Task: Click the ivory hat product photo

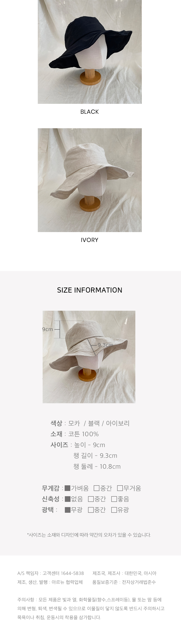Action: click(x=90, y=180)
